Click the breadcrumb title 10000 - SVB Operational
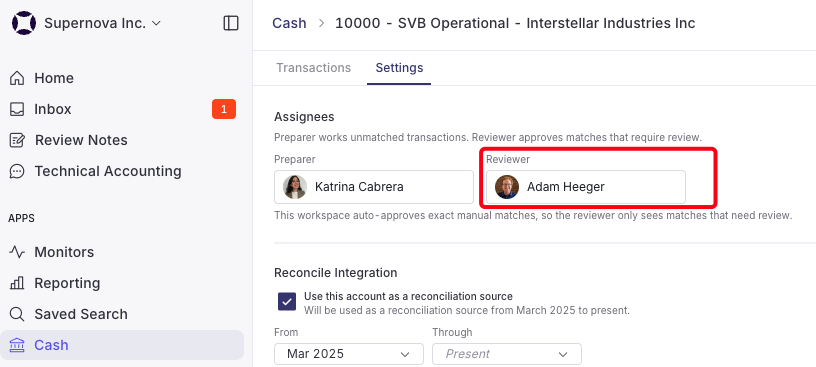The height and width of the screenshot is (367, 816). [x=515, y=23]
